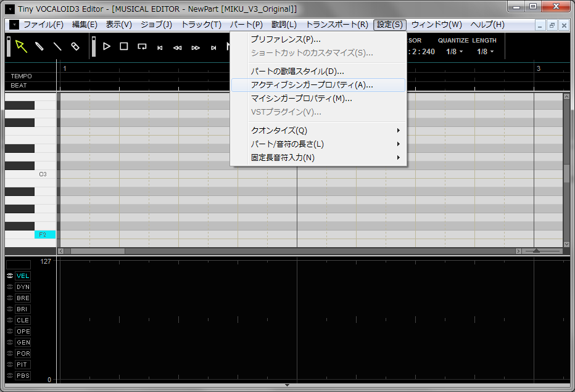
Task: Select the POR control parameter
Action: pos(23,353)
